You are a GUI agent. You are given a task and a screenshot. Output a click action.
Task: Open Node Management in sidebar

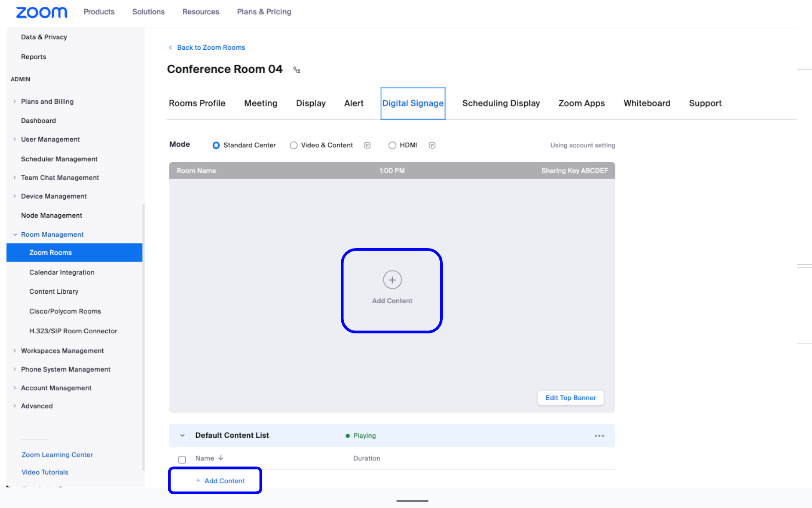click(x=51, y=216)
